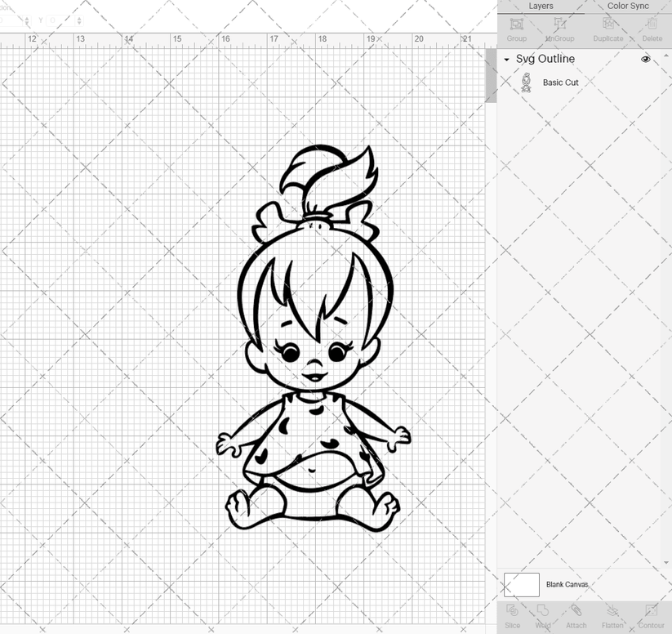This screenshot has width=672, height=634.
Task: Open the Blank Canvas color swatch
Action: [523, 585]
